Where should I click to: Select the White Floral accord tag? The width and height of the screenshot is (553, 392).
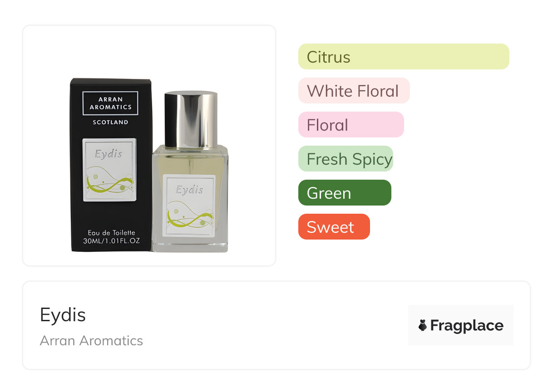(x=354, y=91)
